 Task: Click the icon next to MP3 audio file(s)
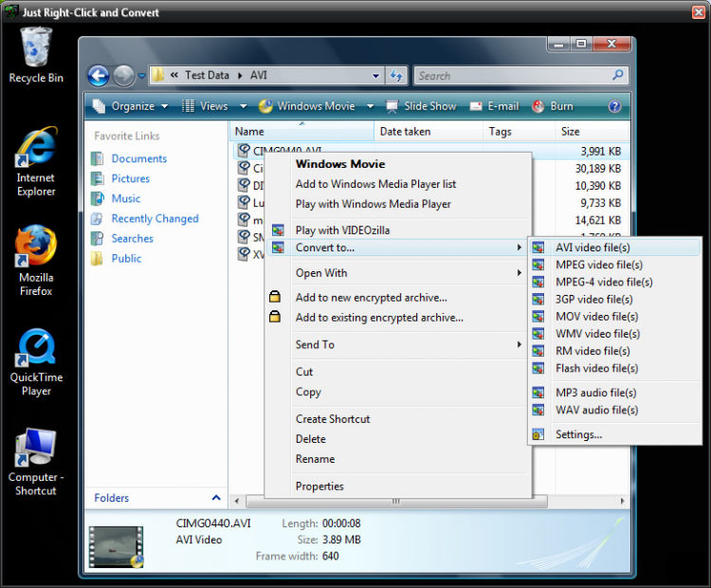click(538, 393)
